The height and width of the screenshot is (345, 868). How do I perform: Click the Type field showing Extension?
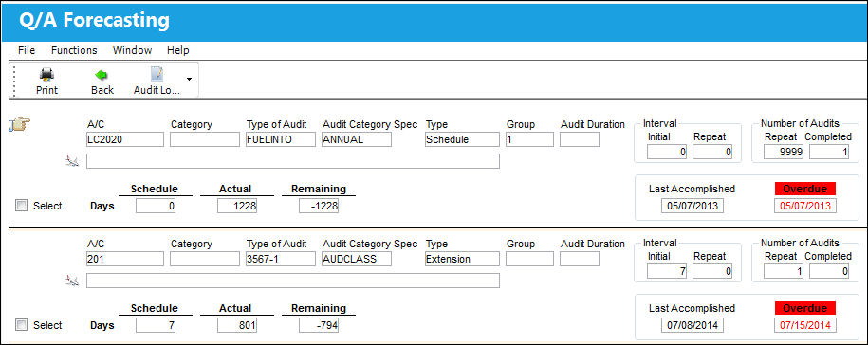[x=462, y=259]
